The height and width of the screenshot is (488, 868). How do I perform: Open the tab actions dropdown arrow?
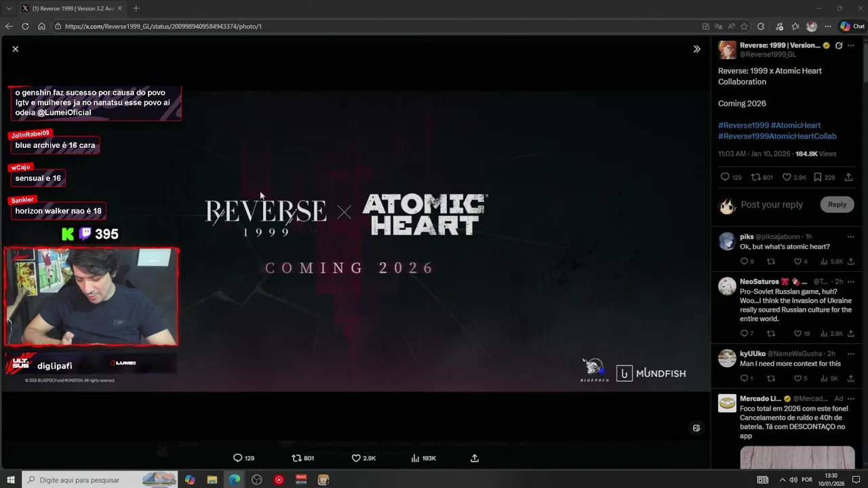9,8
